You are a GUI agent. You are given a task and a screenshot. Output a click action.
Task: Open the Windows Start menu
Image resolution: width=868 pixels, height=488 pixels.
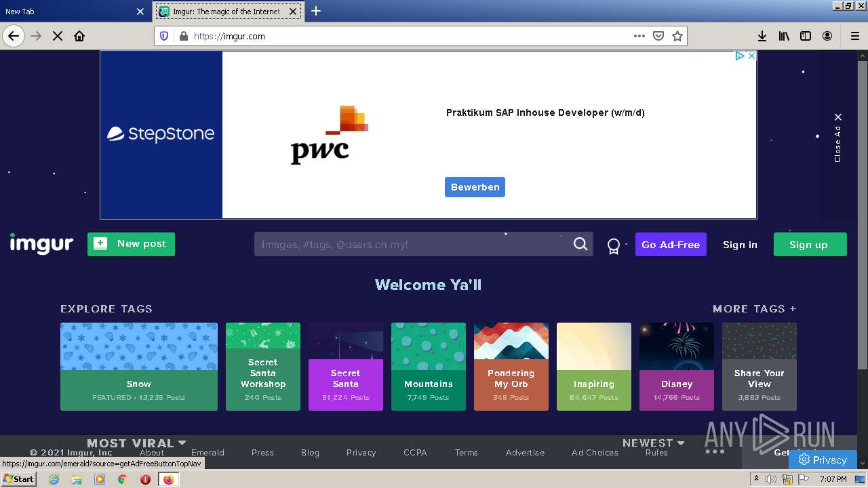(19, 479)
